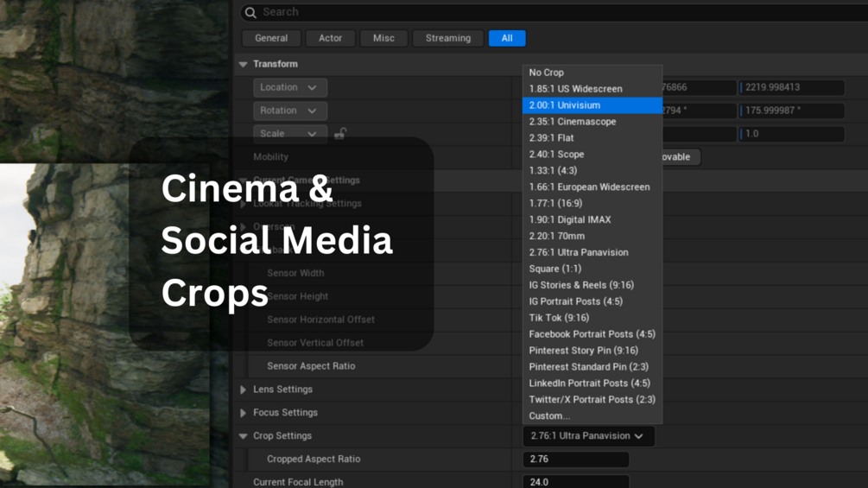The image size is (868, 488).
Task: Choose IG Stories & Reels (9:16)
Action: click(592, 285)
